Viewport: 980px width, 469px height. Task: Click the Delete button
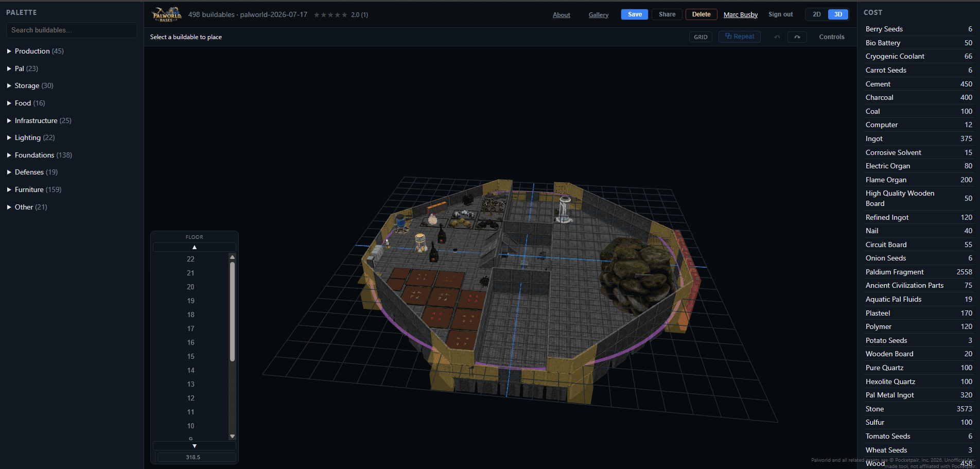point(701,14)
